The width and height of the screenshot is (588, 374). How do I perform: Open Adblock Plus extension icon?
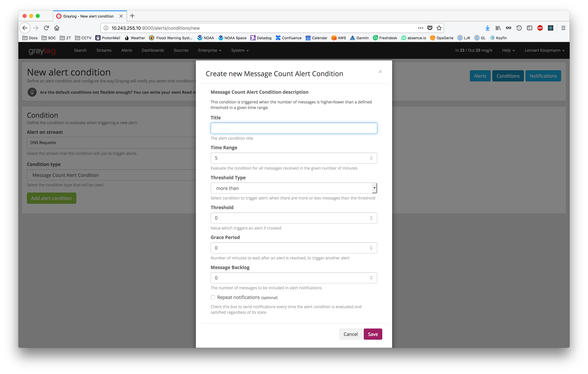tap(540, 28)
